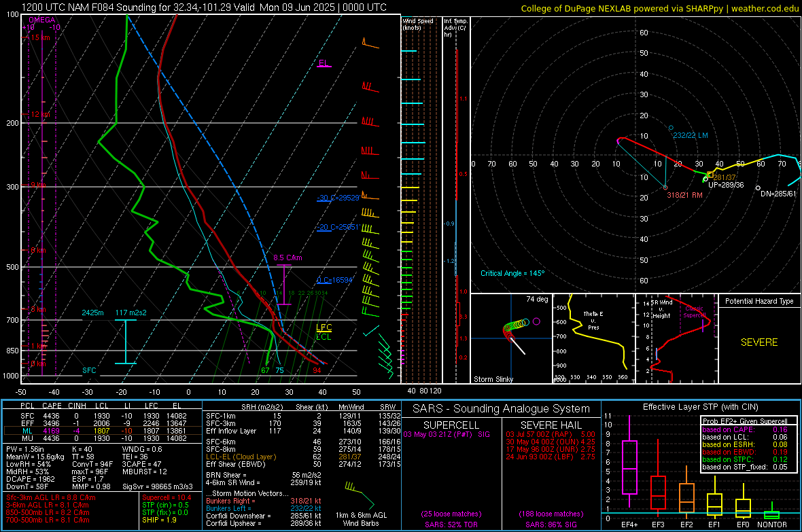The height and width of the screenshot is (532, 802).
Task: Click the SARS: 52% TOR text
Action: 451,525
